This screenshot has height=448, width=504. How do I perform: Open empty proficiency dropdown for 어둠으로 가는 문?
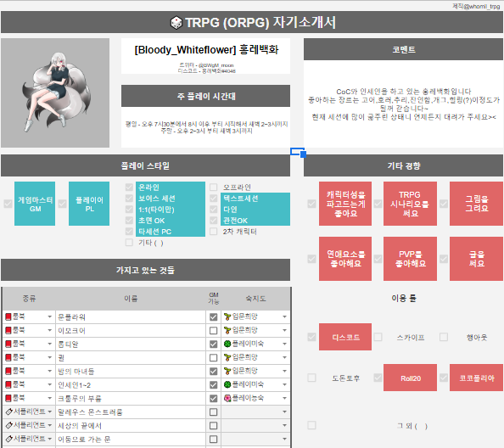point(284,439)
